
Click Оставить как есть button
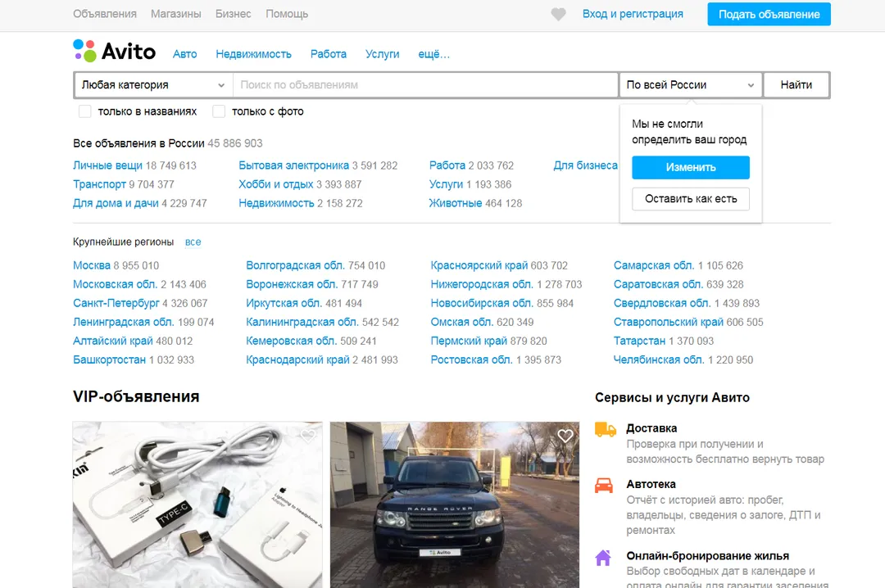click(x=690, y=199)
